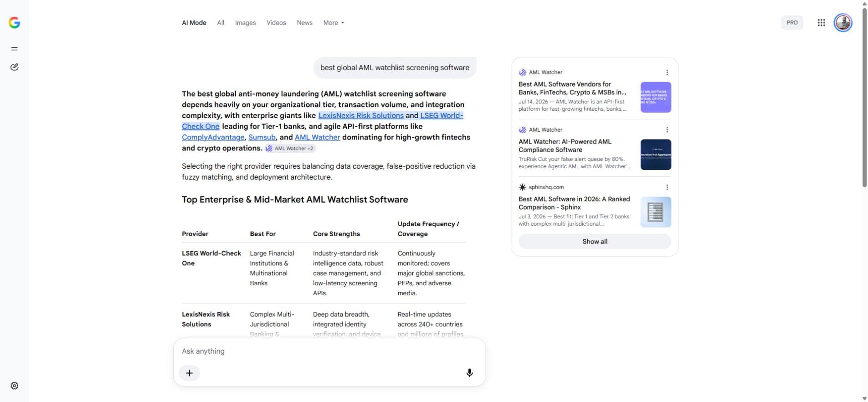
Task: Open the LSEG World-Check One link
Action: [442, 116]
